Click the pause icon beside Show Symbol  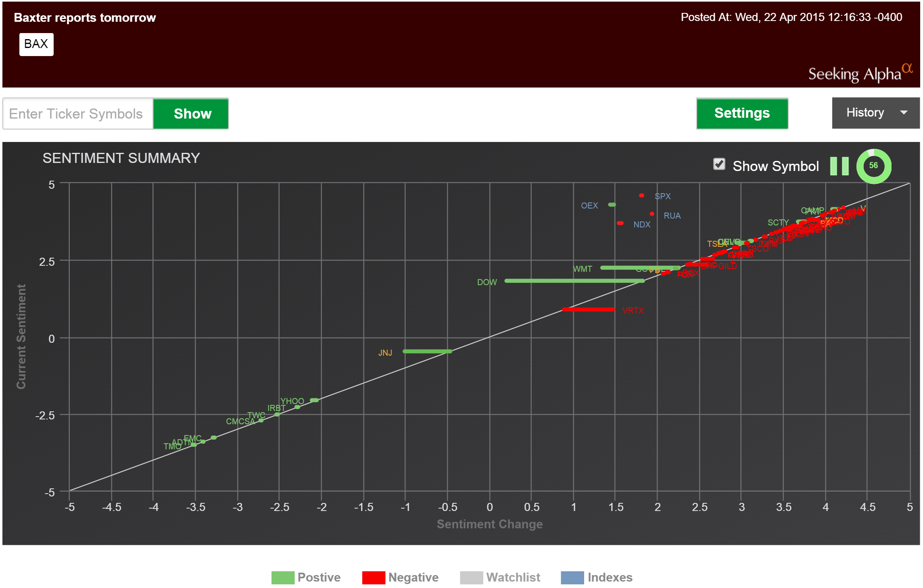pyautogui.click(x=839, y=166)
